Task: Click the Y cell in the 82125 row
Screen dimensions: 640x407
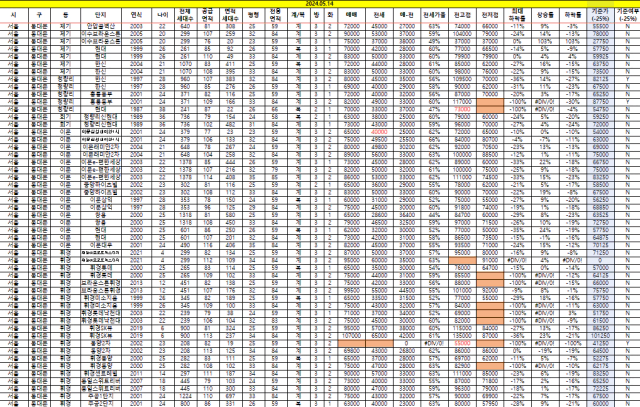Action: point(627,79)
